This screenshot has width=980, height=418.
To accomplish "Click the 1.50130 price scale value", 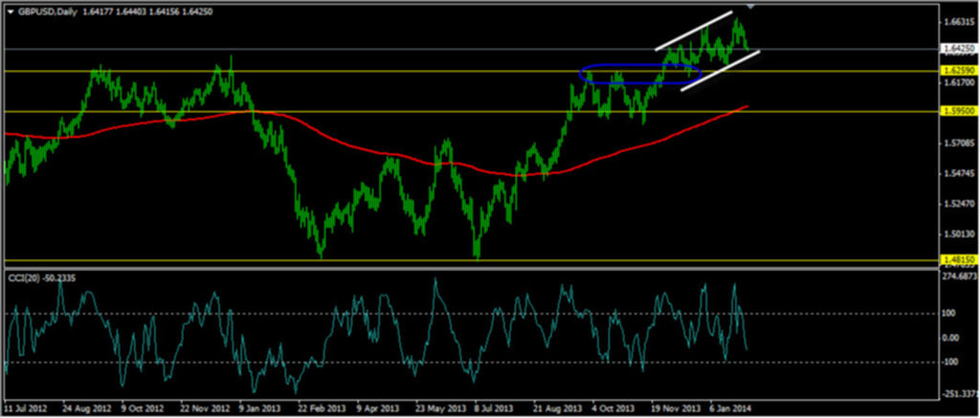I will 957,234.
